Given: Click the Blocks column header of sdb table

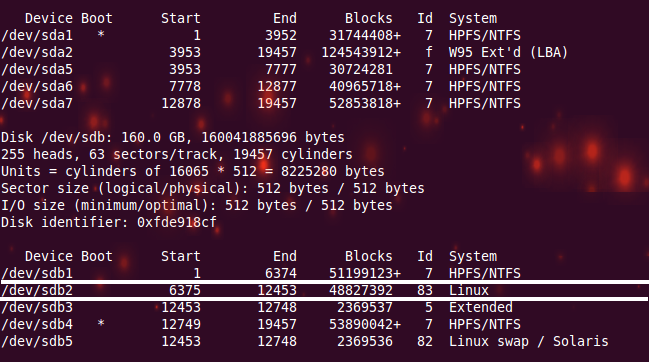Looking at the screenshot, I should click(368, 257).
